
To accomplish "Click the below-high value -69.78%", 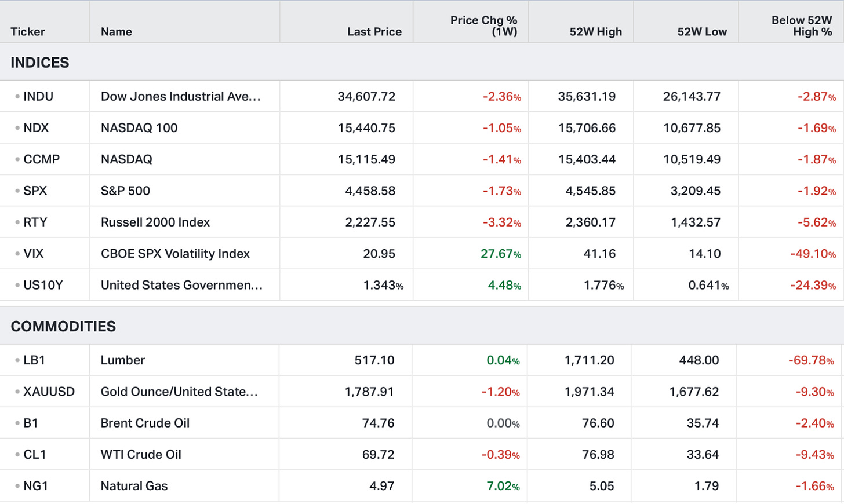I will coord(811,360).
